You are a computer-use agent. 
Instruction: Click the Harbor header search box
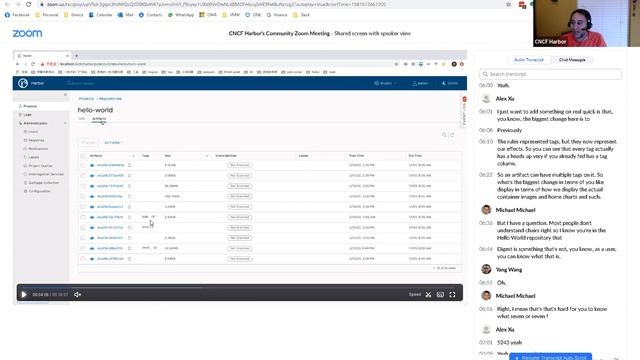point(82,83)
